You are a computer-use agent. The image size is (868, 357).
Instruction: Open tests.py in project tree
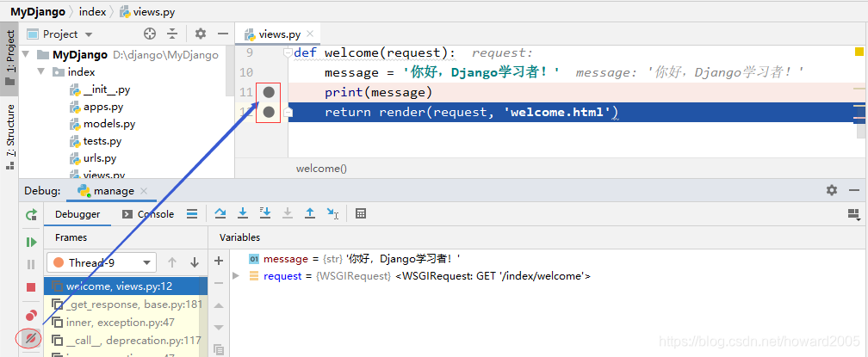tap(96, 141)
